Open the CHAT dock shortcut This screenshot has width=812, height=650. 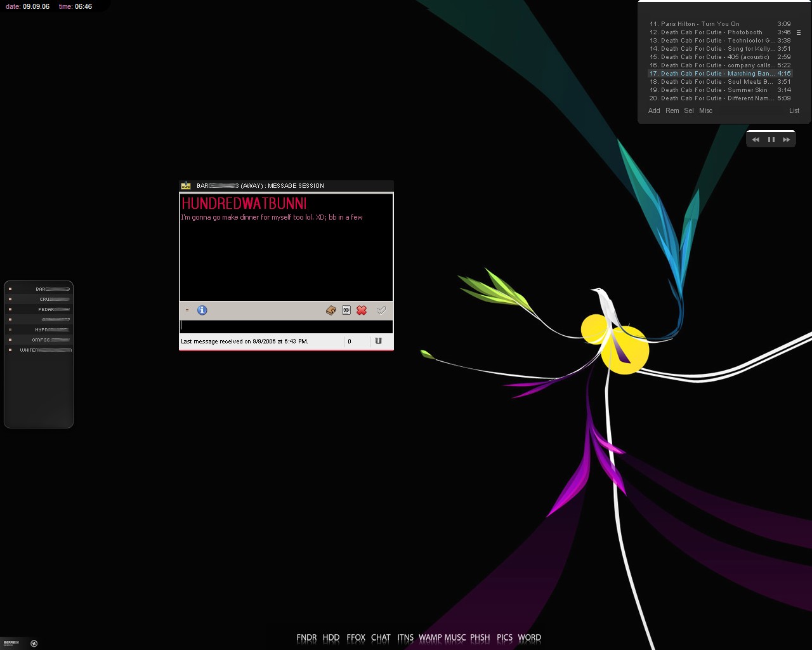click(x=381, y=638)
